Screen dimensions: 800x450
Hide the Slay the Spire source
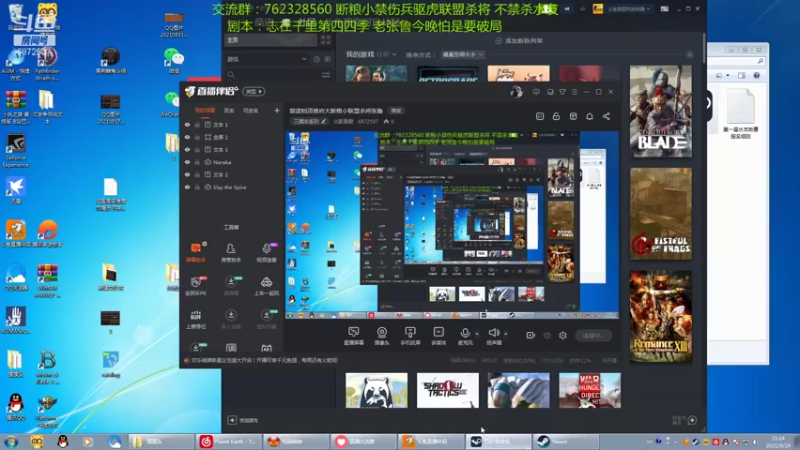(x=187, y=187)
